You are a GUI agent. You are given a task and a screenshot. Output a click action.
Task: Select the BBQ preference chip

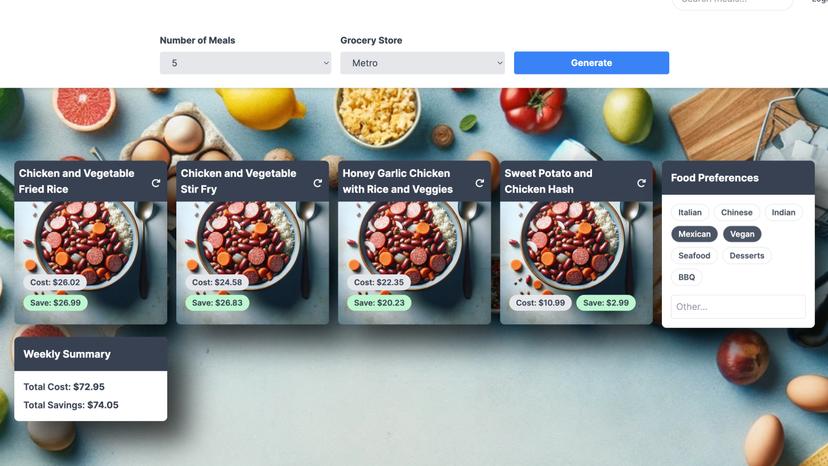[686, 277]
